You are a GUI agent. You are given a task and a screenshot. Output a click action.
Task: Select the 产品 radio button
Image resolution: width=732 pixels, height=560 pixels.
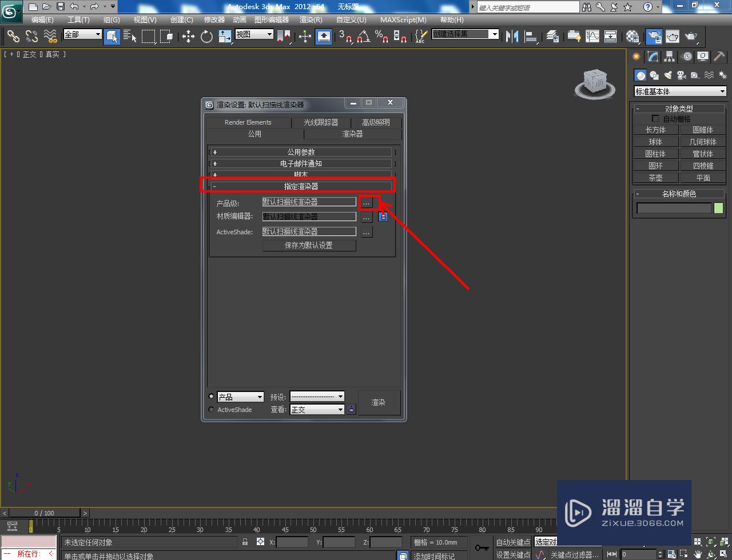click(x=212, y=396)
